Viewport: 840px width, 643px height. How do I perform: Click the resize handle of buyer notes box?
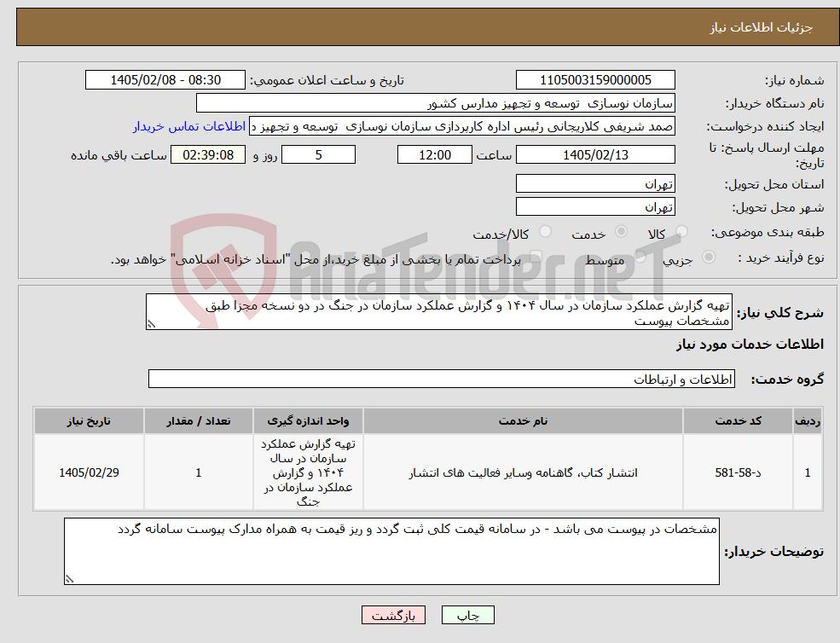point(69,579)
